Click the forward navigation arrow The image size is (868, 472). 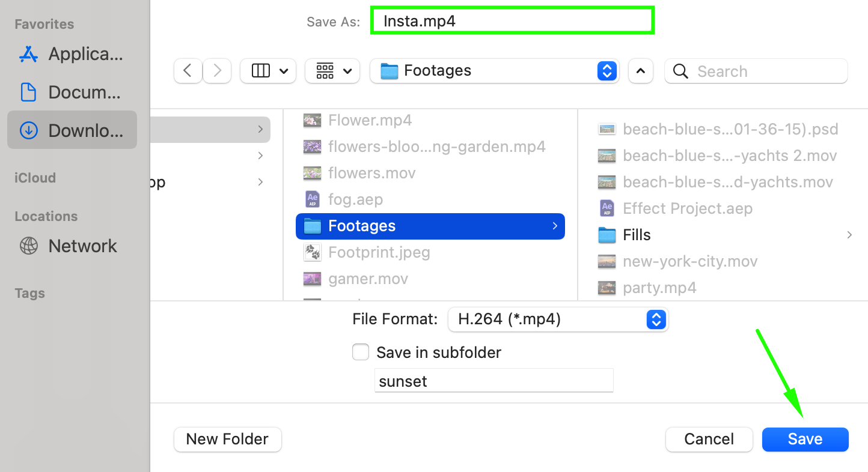pos(217,71)
